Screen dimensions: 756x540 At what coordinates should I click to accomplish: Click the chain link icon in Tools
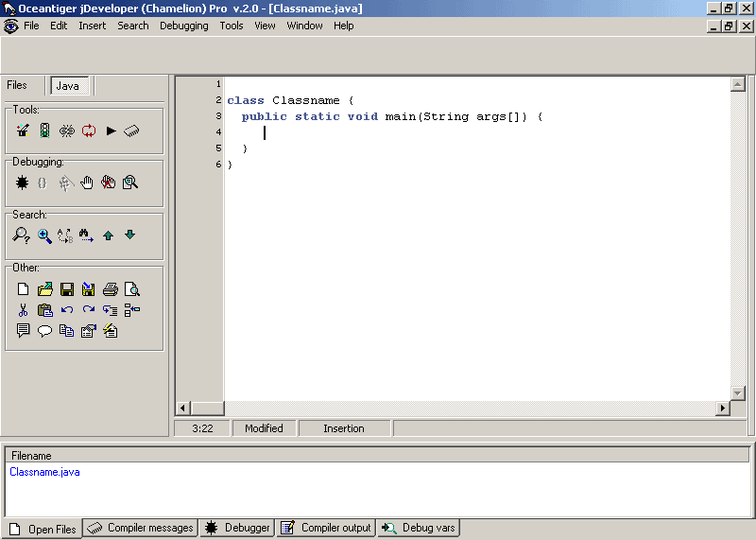tap(67, 131)
